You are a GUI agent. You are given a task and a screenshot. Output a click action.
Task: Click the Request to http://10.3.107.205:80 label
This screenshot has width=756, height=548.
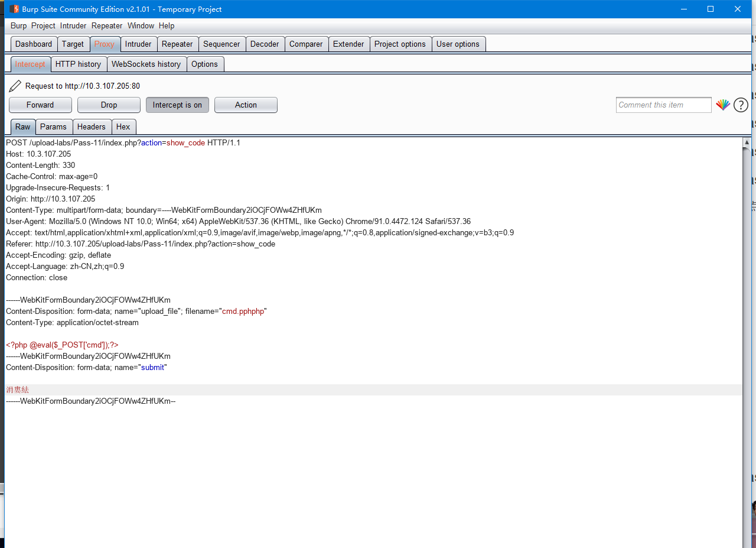[x=83, y=86]
